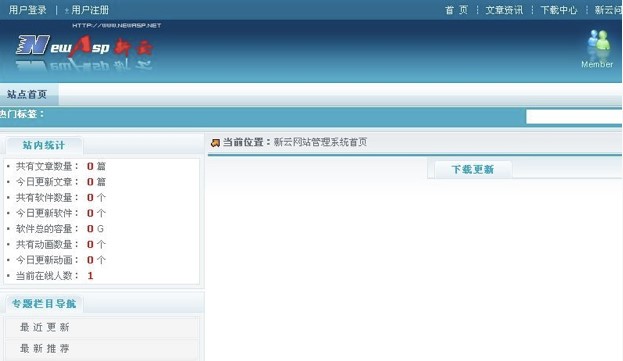
Task: Open the 用户注册 registration link
Action: [x=90, y=10]
